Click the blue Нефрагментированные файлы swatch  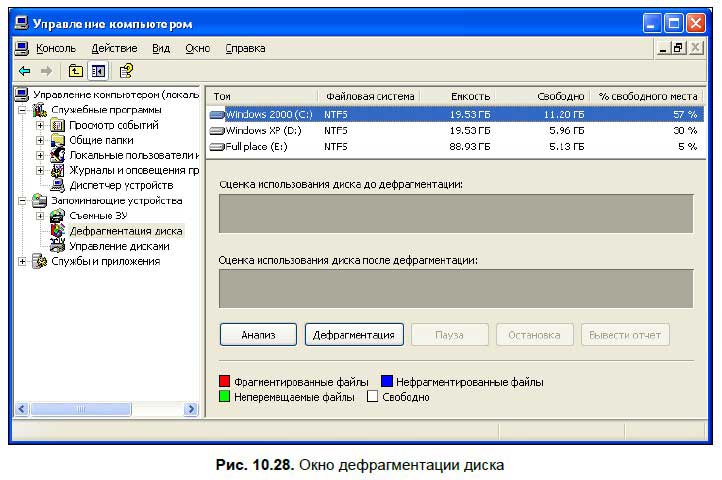click(x=387, y=381)
